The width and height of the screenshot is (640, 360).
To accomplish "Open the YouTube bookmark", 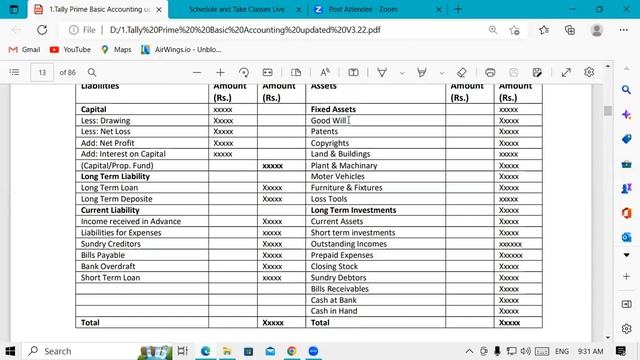I will 70,49.
